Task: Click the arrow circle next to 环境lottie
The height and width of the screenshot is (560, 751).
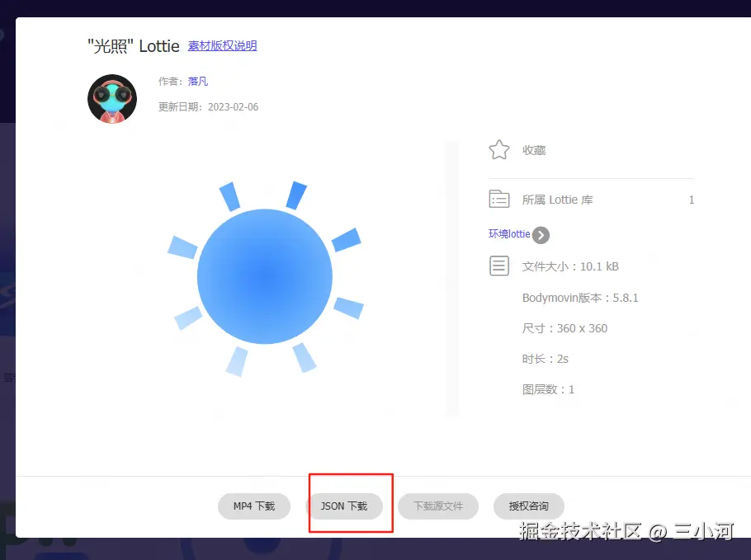Action: [x=541, y=235]
